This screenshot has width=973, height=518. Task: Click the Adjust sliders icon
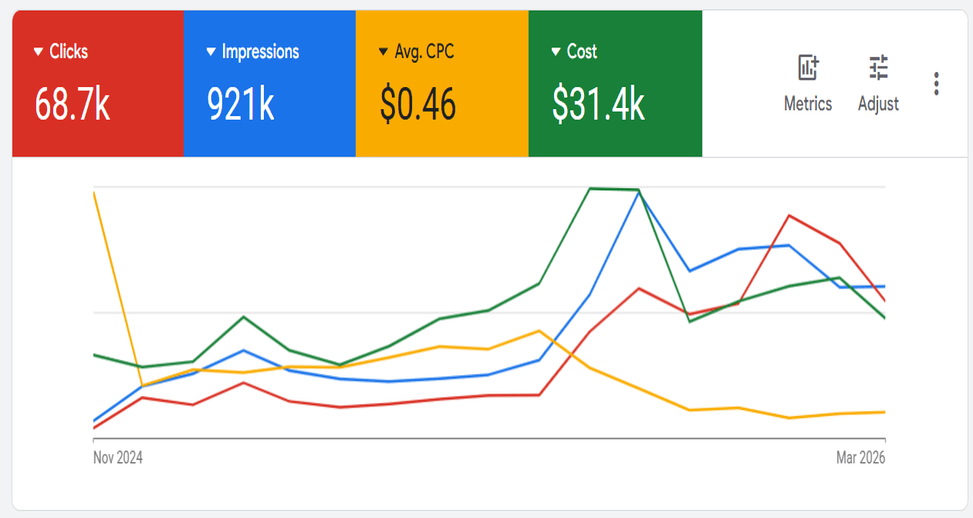click(x=878, y=68)
